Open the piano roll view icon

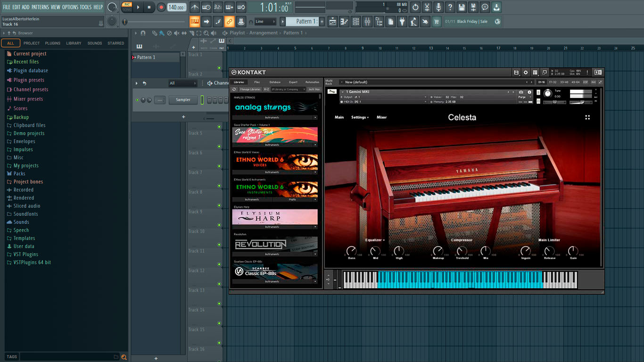(x=344, y=21)
